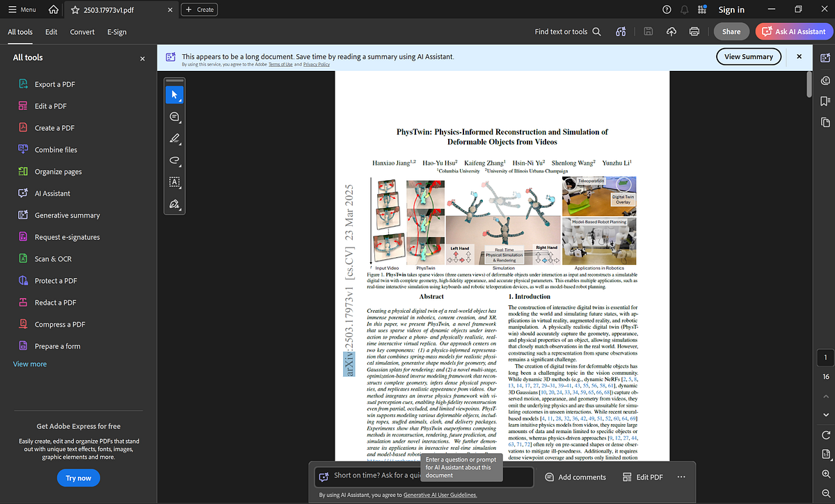This screenshot has height=504, width=835.
Task: Choose the Select arrow tool in the quick toolbar
Action: (x=175, y=94)
